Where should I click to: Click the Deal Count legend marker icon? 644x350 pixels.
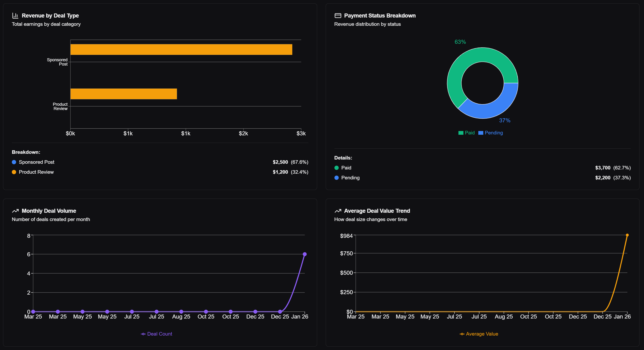click(143, 334)
